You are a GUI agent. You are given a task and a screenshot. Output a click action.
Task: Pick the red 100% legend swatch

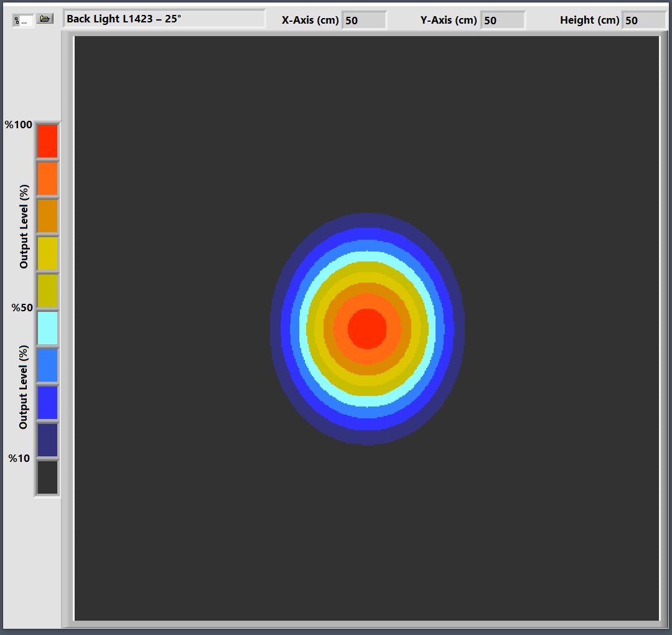47,141
